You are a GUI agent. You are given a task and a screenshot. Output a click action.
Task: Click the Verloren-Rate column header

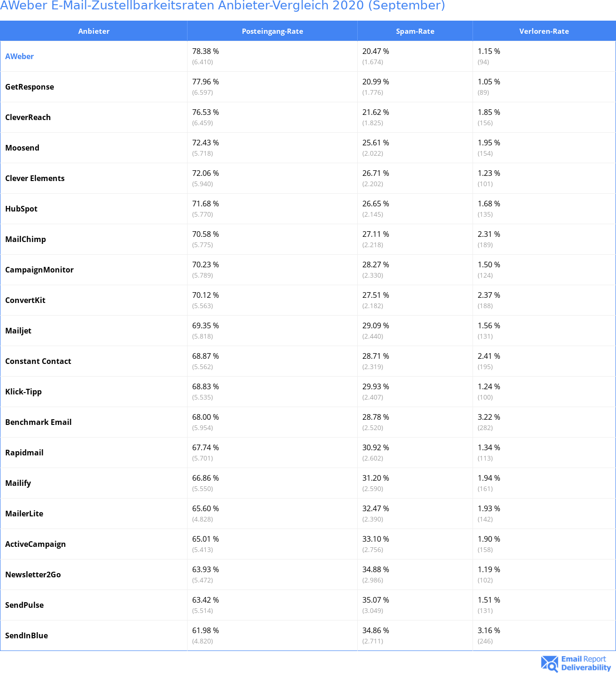(544, 31)
